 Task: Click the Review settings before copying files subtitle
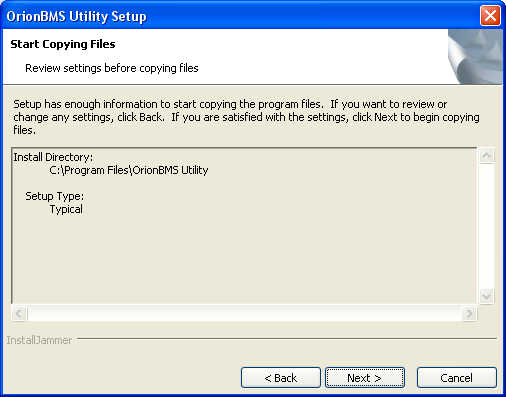(x=112, y=68)
